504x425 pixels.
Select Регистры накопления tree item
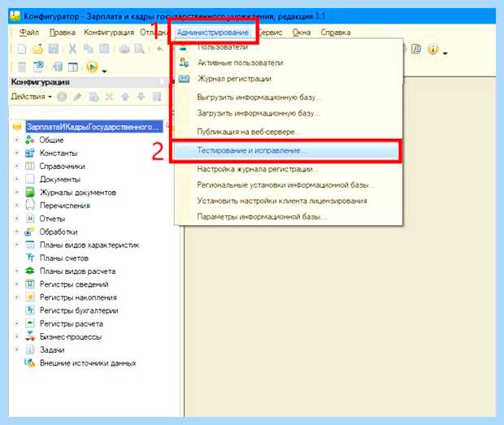coord(78,297)
